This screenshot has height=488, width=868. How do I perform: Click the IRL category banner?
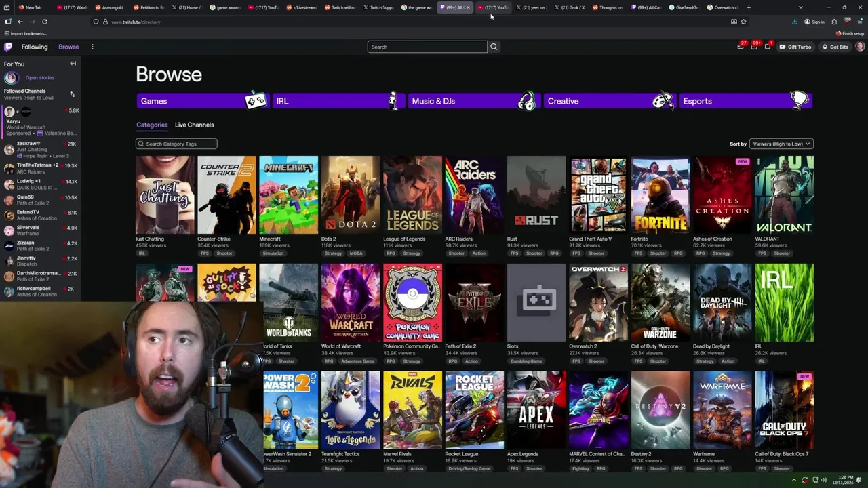coord(338,101)
